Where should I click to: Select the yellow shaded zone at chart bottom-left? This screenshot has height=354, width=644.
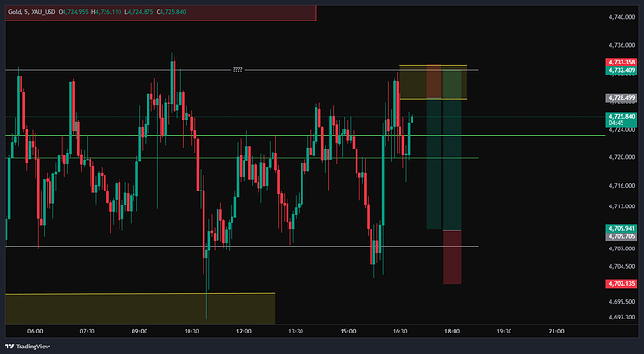point(140,309)
